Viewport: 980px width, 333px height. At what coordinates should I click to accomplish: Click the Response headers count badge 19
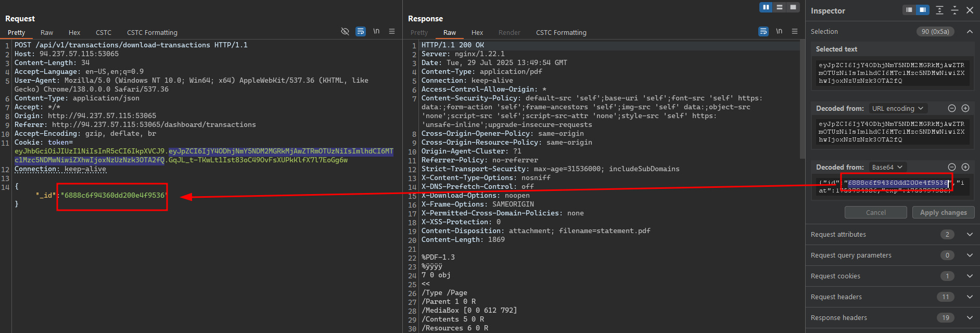tap(945, 318)
